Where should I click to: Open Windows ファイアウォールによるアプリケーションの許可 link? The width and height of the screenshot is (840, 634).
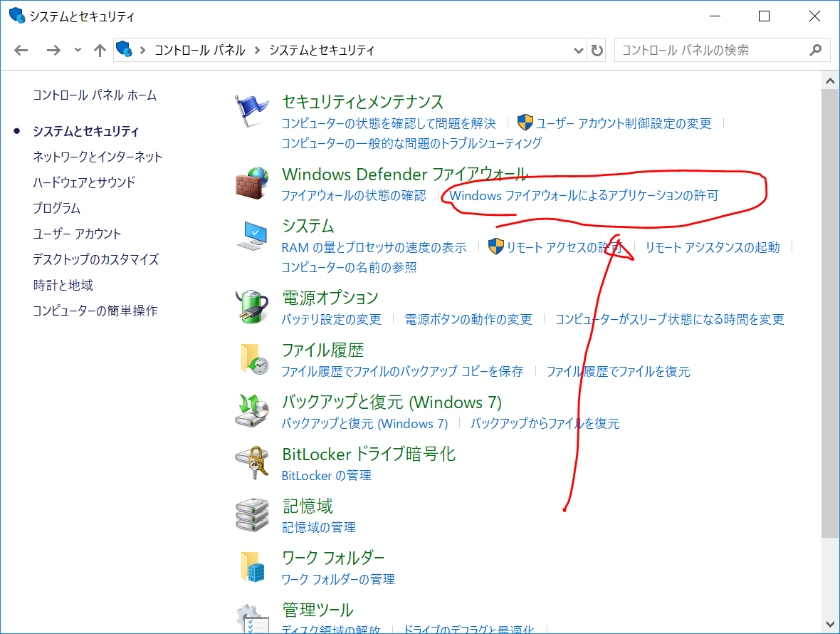[584, 195]
